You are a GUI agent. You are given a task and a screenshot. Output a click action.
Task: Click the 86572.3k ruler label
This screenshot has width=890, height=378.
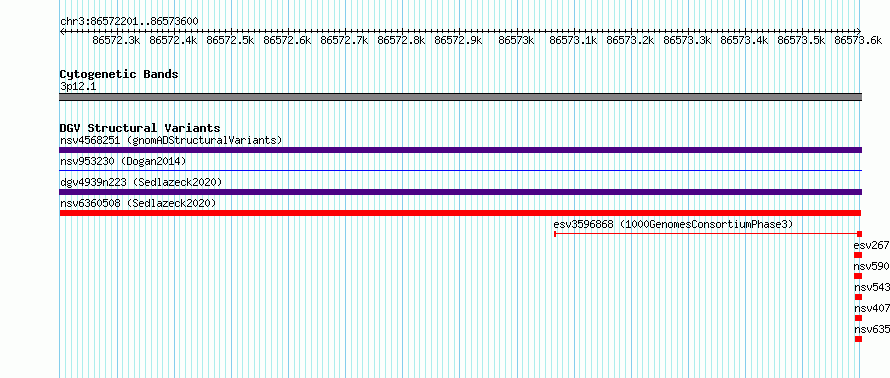(x=116, y=40)
